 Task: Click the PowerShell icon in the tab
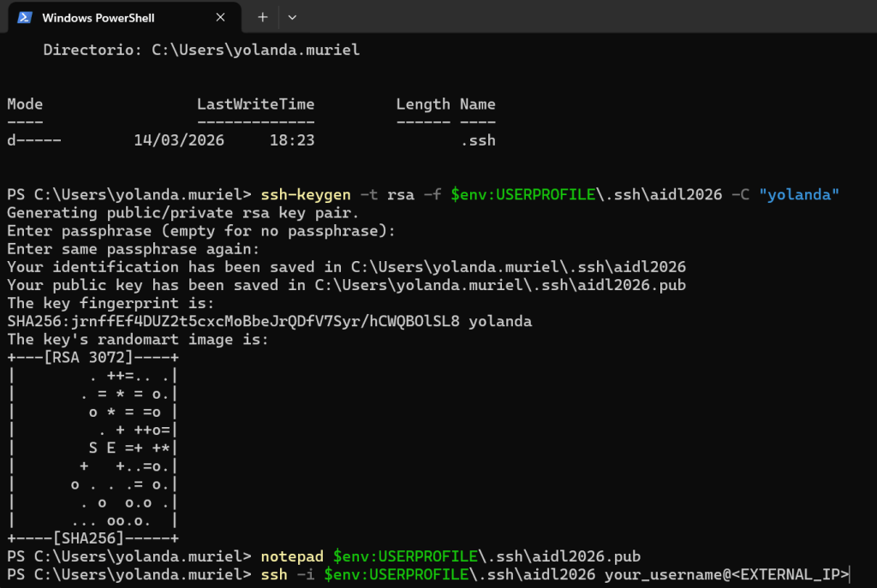(x=25, y=17)
